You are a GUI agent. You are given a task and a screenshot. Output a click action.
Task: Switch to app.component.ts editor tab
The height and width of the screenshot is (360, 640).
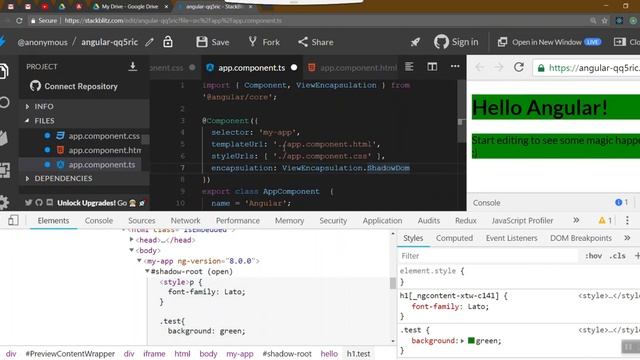(x=251, y=68)
